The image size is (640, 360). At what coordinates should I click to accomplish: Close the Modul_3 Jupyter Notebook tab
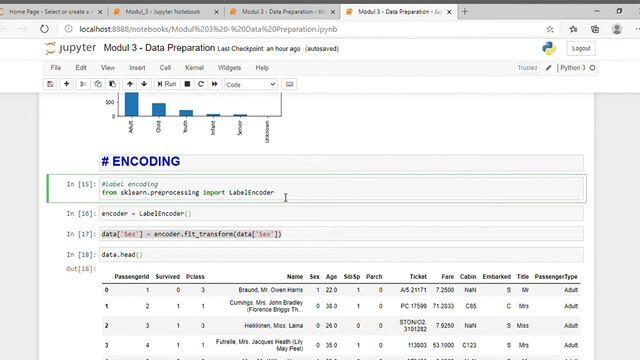tap(217, 12)
